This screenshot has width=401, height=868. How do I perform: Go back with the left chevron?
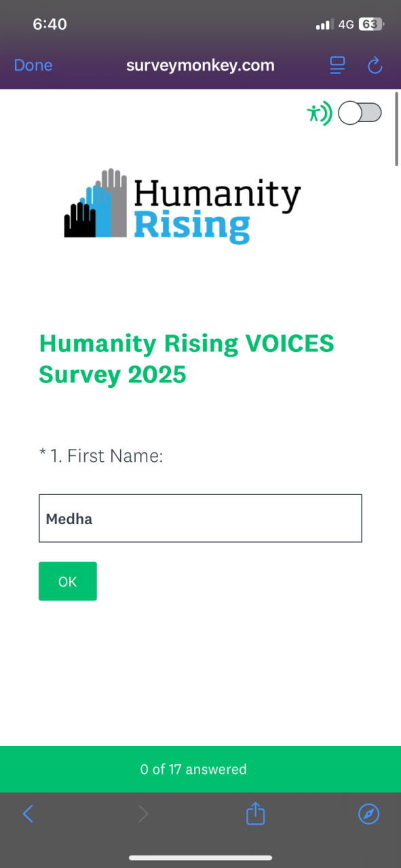(28, 814)
